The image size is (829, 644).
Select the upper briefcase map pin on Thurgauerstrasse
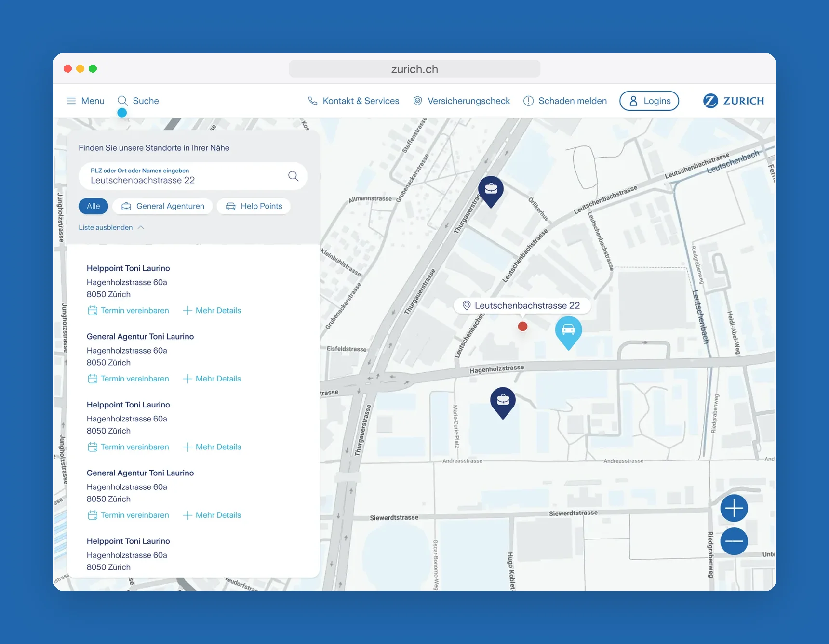pyautogui.click(x=491, y=191)
